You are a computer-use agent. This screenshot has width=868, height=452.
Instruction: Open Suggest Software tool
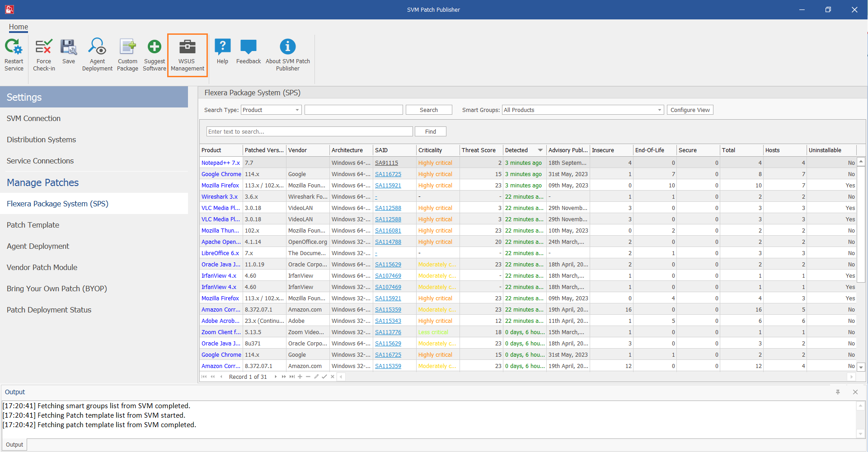pos(154,53)
